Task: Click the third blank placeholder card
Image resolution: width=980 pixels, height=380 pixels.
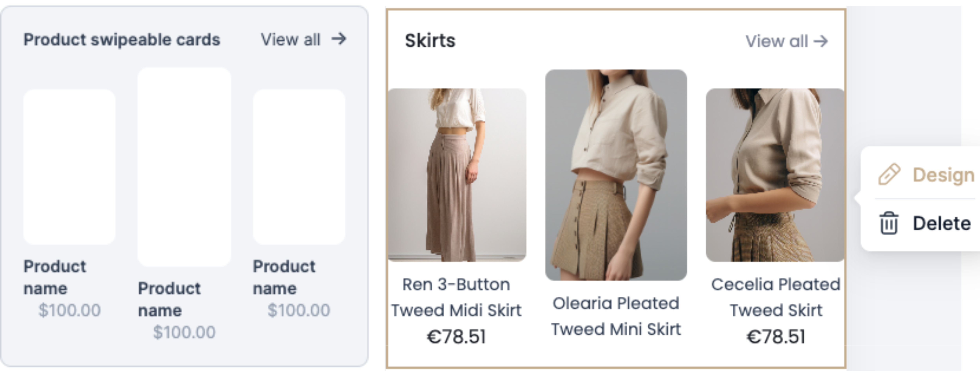Action: 299,167
